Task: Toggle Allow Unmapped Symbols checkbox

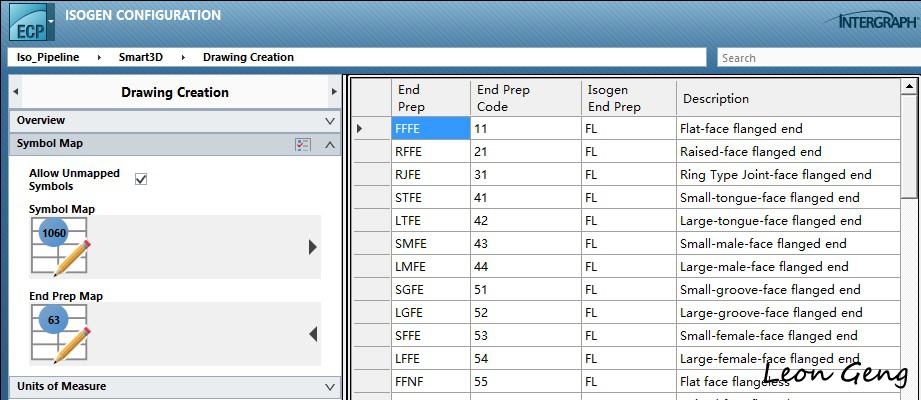Action: pos(141,179)
